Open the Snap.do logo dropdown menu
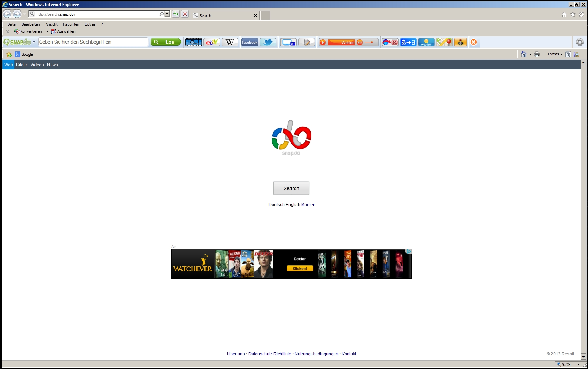The width and height of the screenshot is (588, 369). point(34,42)
